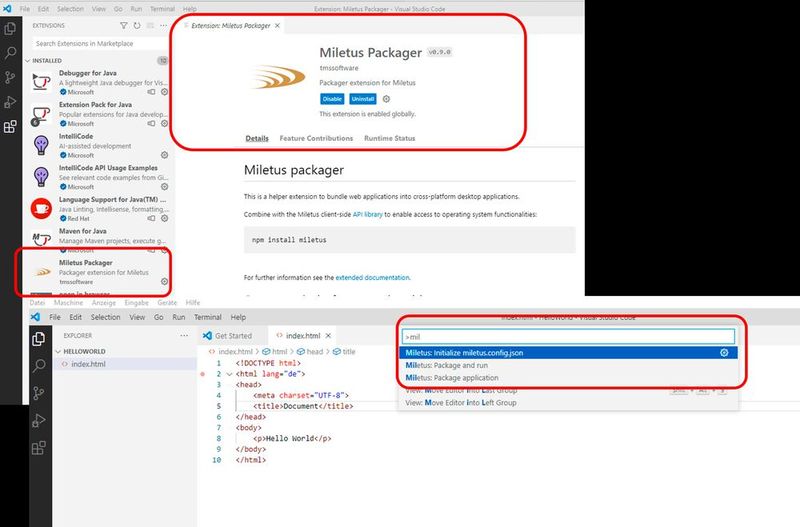Open Terminal menu in Extensions window
Viewport: 800px width, 527px height.
(x=162, y=9)
